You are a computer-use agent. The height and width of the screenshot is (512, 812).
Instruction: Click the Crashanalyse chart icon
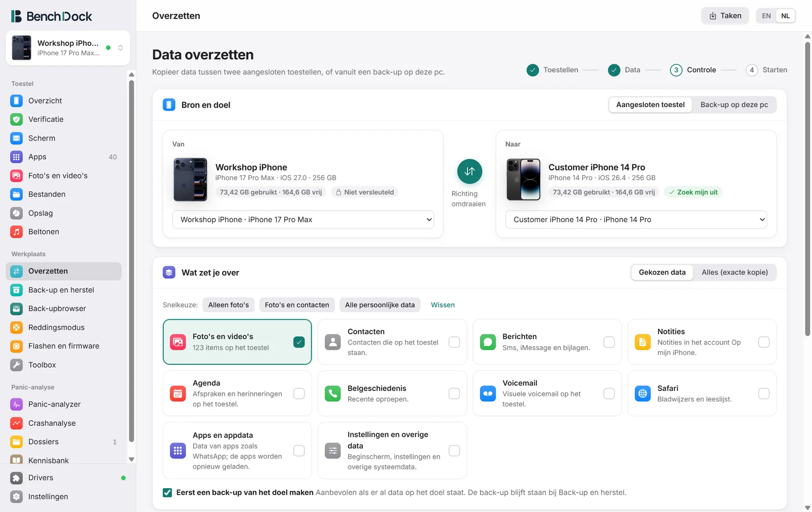coord(17,423)
